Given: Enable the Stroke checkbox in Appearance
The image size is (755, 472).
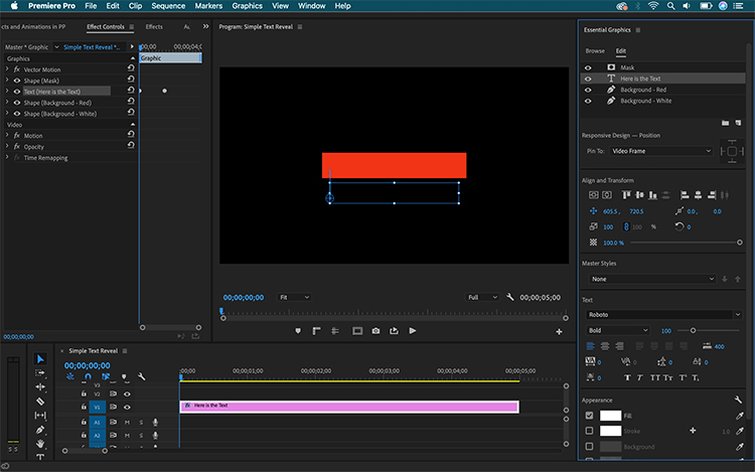Looking at the screenshot, I should point(589,431).
